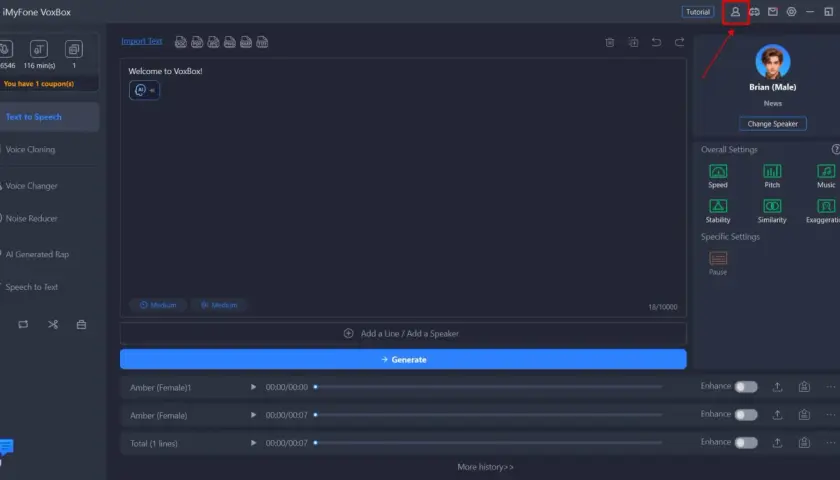
Task: Open more options for Amber (Female) row
Action: pos(831,415)
